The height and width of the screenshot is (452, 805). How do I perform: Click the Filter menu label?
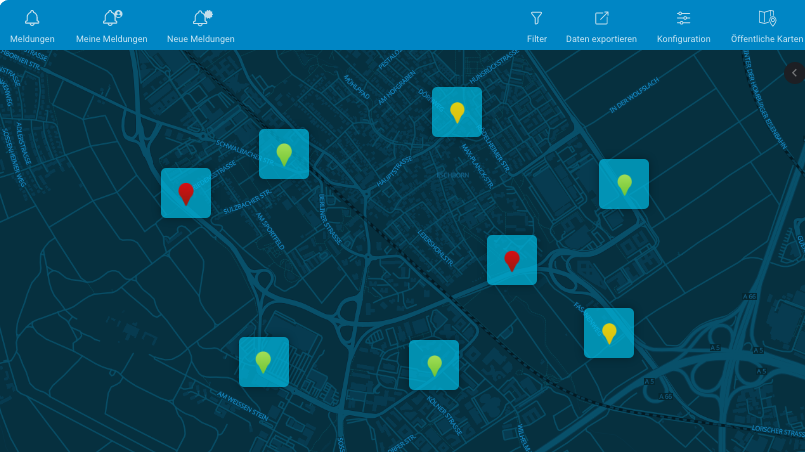[x=536, y=39]
